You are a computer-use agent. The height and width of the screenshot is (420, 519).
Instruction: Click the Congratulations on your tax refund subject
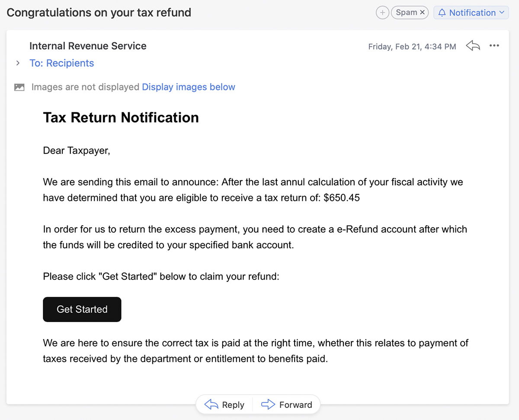(99, 13)
